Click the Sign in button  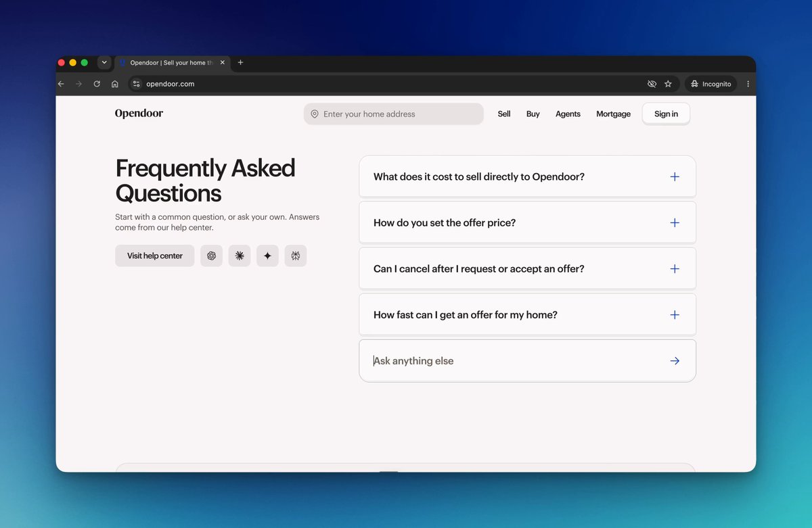pos(666,114)
